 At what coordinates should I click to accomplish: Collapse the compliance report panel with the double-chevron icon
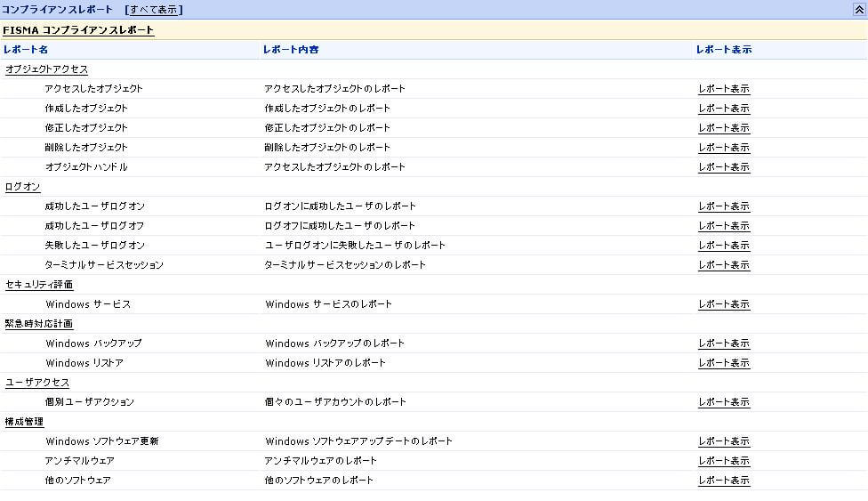[859, 10]
